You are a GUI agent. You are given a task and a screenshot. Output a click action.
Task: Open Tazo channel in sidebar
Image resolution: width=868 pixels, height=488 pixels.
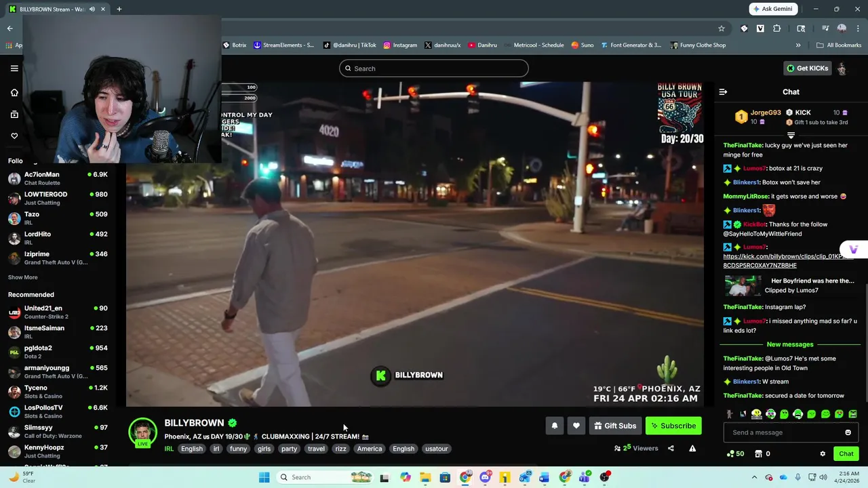[58, 218]
